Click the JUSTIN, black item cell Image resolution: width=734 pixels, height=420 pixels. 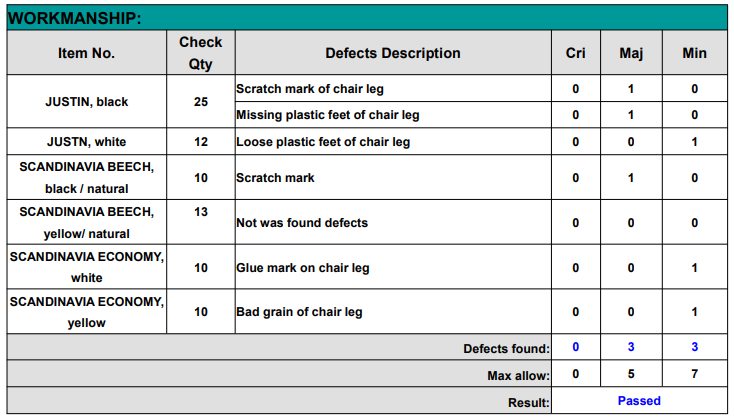[87, 102]
